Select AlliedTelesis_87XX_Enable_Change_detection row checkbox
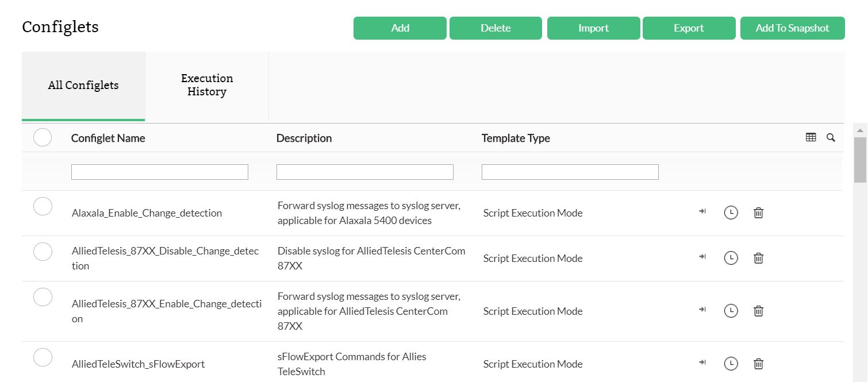 43,297
